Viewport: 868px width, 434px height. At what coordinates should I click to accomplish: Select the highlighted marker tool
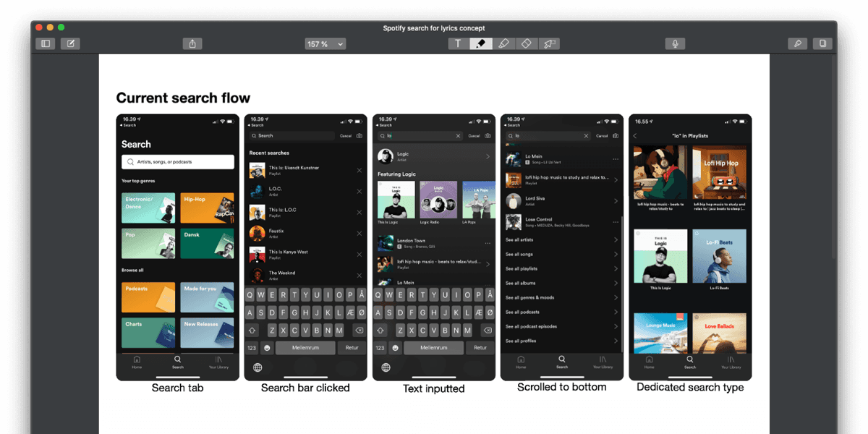pos(481,43)
